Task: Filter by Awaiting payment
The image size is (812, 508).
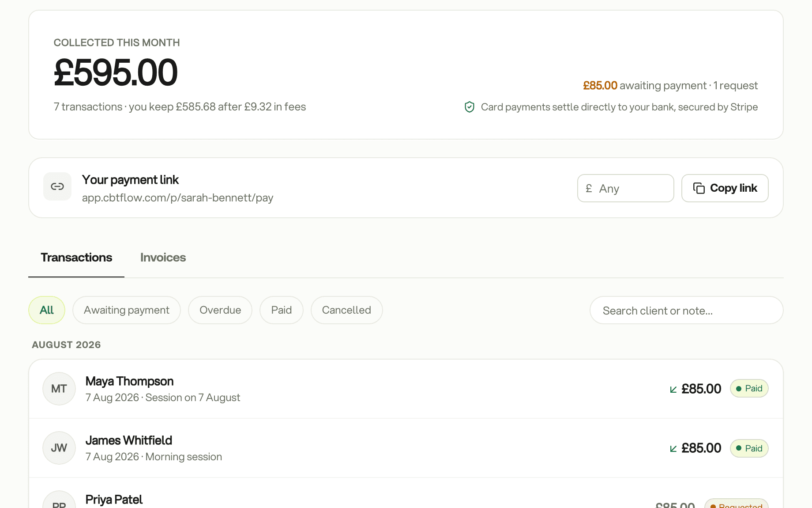Action: pos(127,310)
